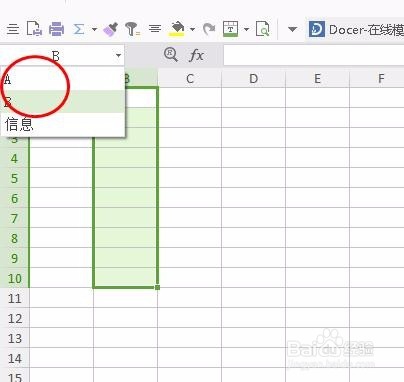Switch to the Docer online templates tab
Screen dimensions: 404x382
pos(356,30)
